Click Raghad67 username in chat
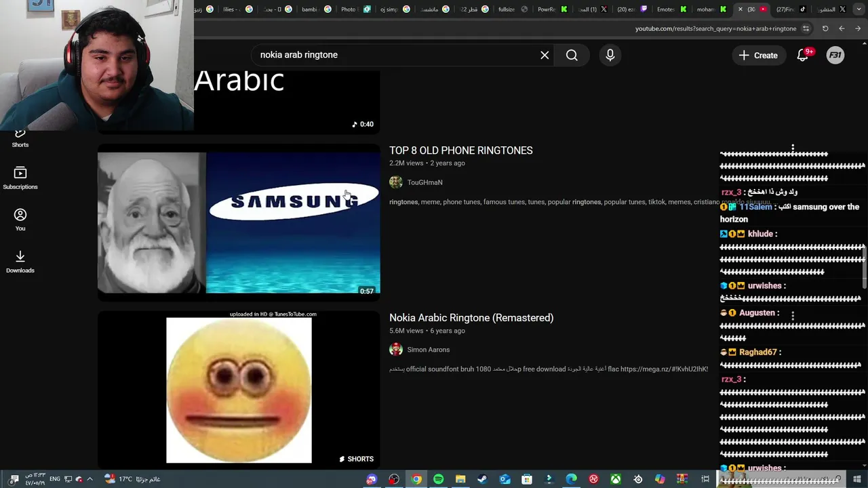The height and width of the screenshot is (488, 868). point(757,352)
